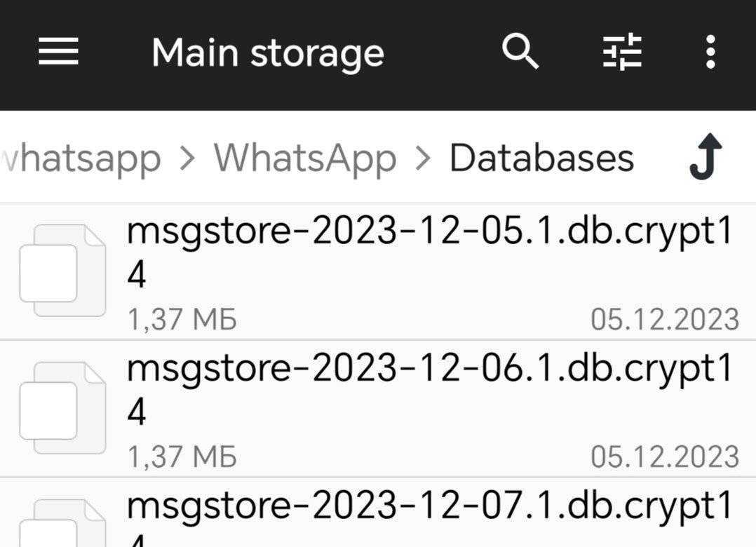Open the view settings sliders icon

[622, 53]
